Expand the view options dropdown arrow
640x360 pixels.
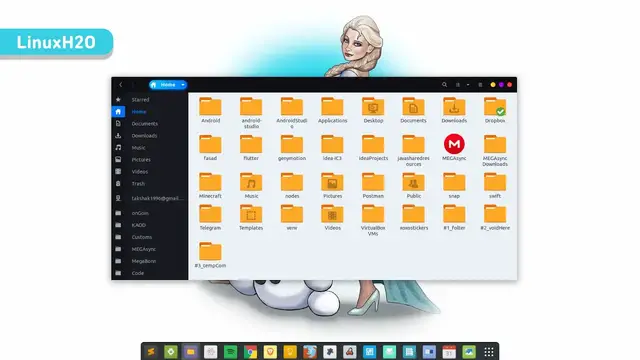pyautogui.click(x=468, y=85)
